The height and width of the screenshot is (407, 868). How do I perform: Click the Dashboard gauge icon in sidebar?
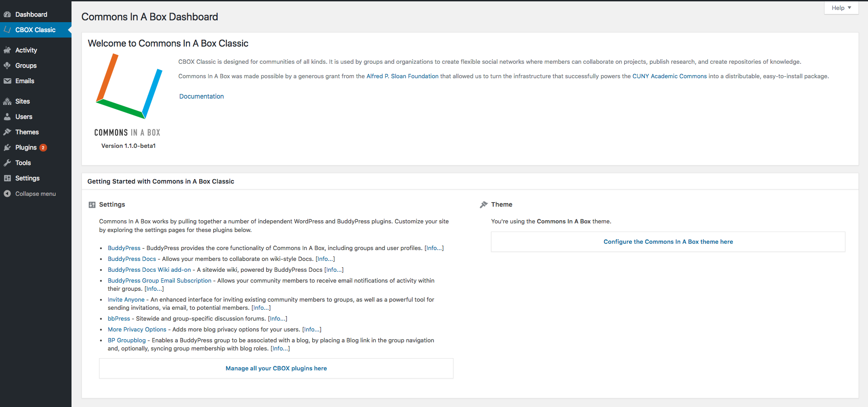[7, 14]
